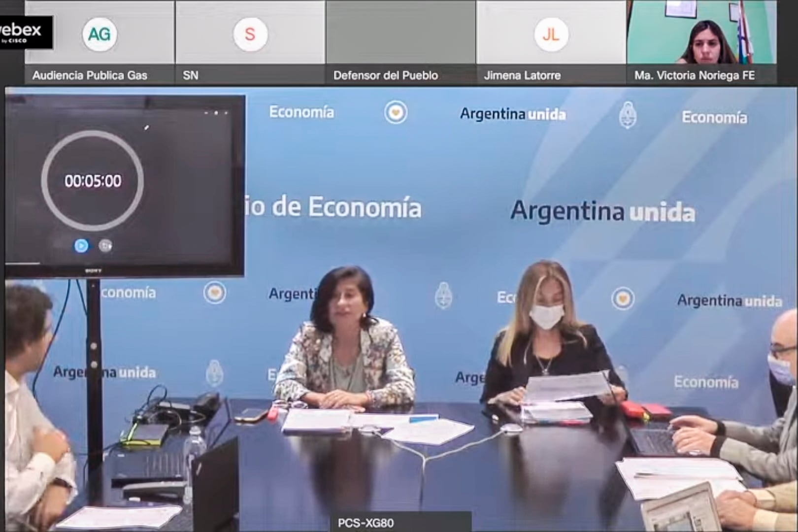Expand the SN participant thumbnail
Screen dimensions: 798x532
pos(250,32)
